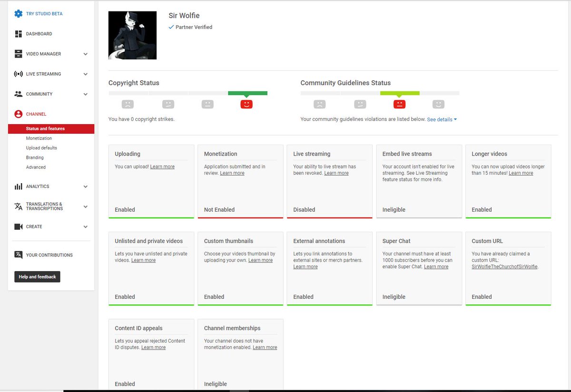The image size is (571, 392).
Task: Click the saddest gray face under Copyright Status
Action: coord(128,104)
